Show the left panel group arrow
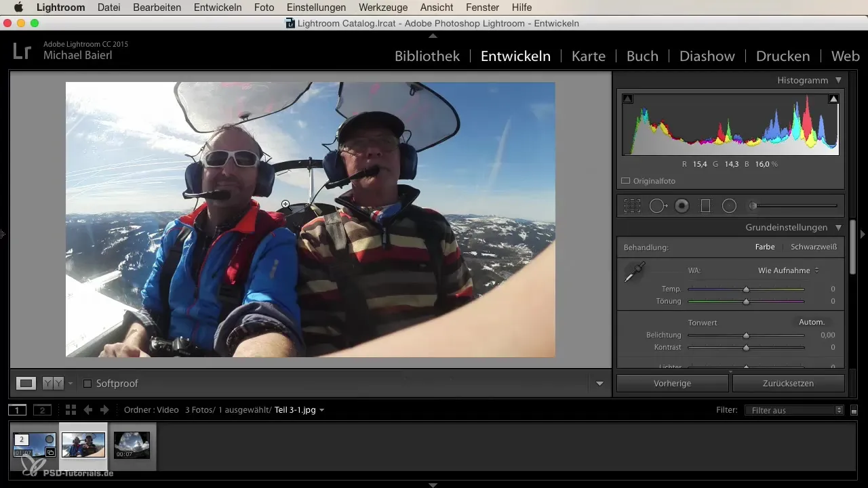This screenshot has height=488, width=868. coord(3,235)
